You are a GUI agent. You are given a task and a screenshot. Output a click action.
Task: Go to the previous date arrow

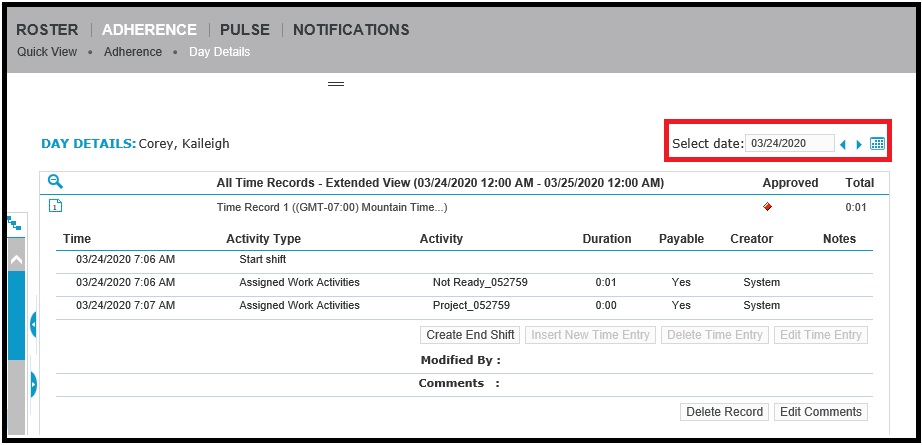point(843,144)
